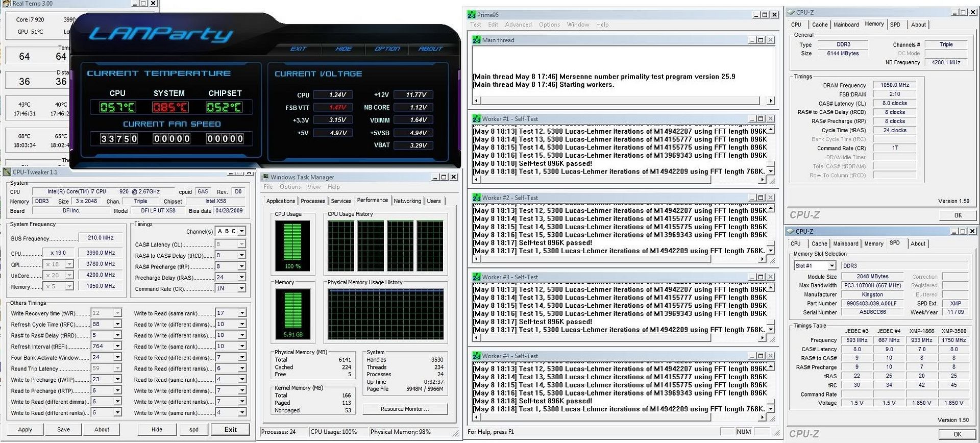The image size is (980, 443).
Task: Open the Channel(s) ABC dropdown in CPU-Tweaker
Action: (241, 231)
